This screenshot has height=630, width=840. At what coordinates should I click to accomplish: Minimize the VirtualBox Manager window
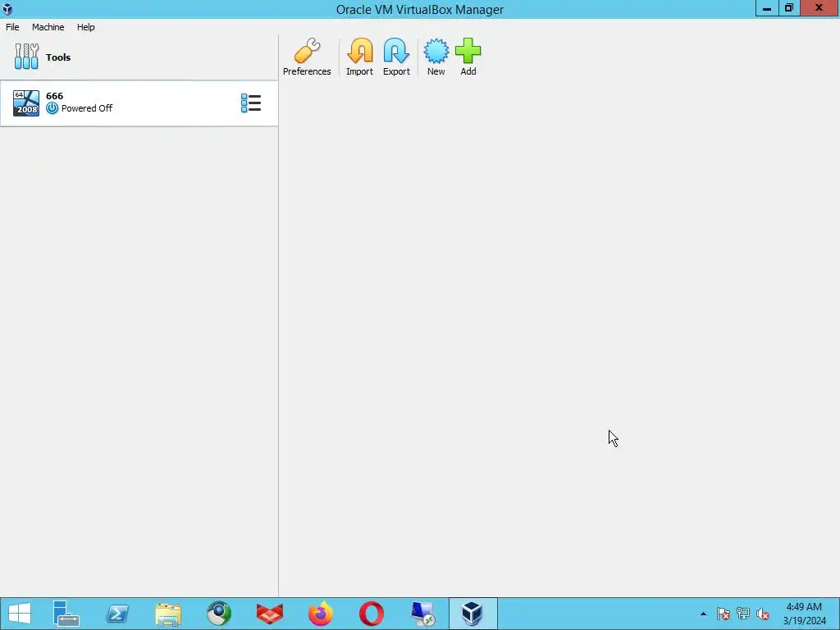(767, 8)
